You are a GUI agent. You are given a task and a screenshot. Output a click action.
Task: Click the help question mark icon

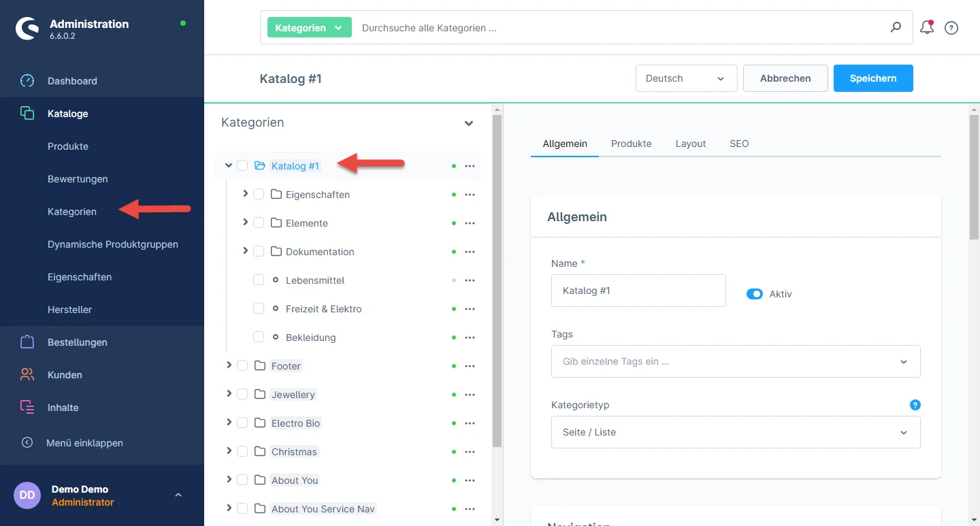coord(951,28)
